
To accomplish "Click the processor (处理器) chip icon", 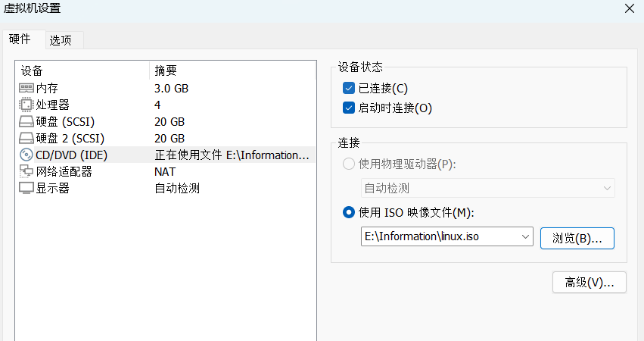I will [x=26, y=105].
